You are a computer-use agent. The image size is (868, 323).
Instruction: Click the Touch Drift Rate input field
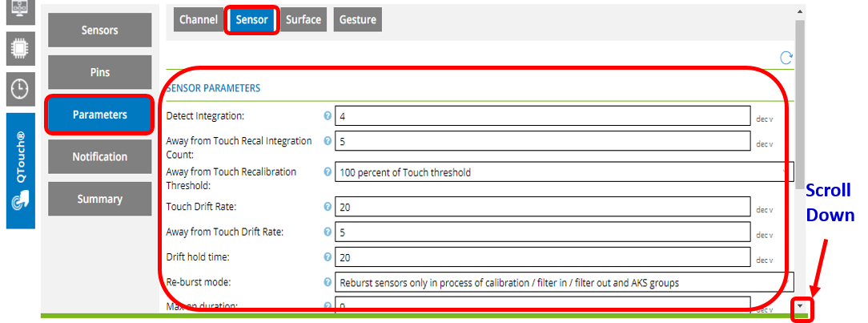pos(542,208)
